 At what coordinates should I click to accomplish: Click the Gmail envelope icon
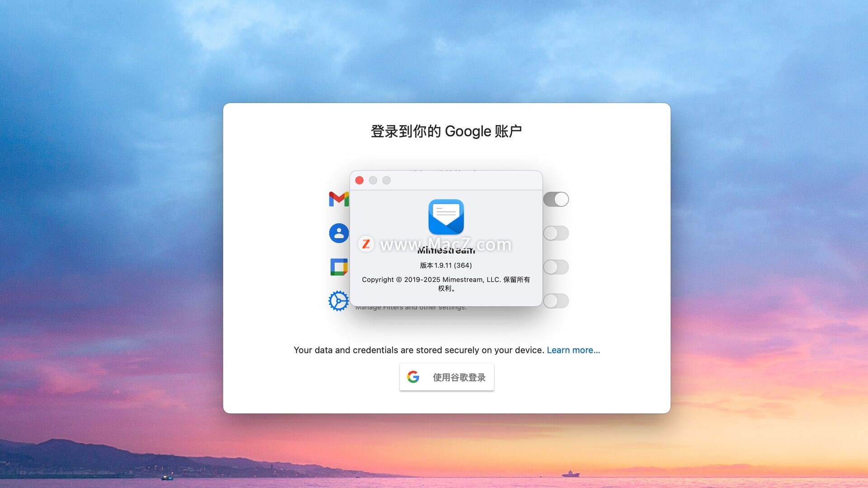(x=338, y=199)
